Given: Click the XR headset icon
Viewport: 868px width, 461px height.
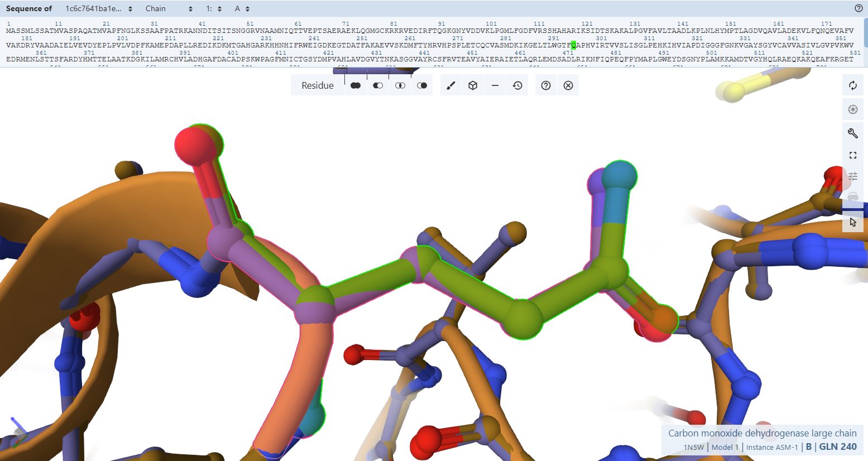Looking at the screenshot, I should [x=853, y=197].
